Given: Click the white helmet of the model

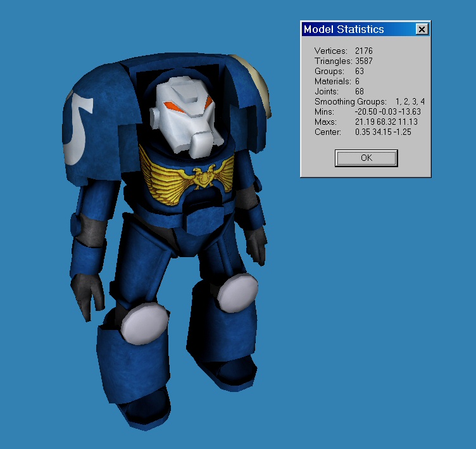Looking at the screenshot, I should coord(186,117).
